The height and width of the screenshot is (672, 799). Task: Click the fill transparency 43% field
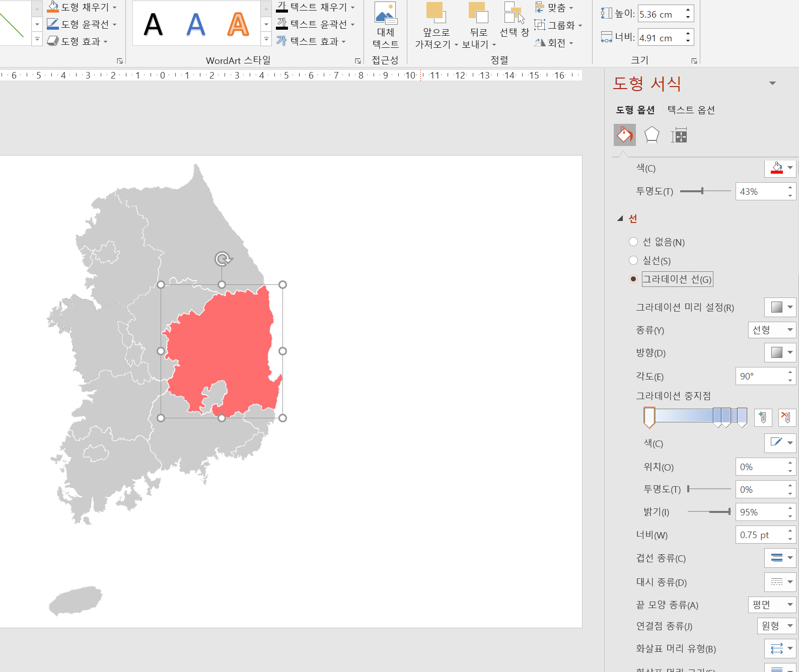760,191
